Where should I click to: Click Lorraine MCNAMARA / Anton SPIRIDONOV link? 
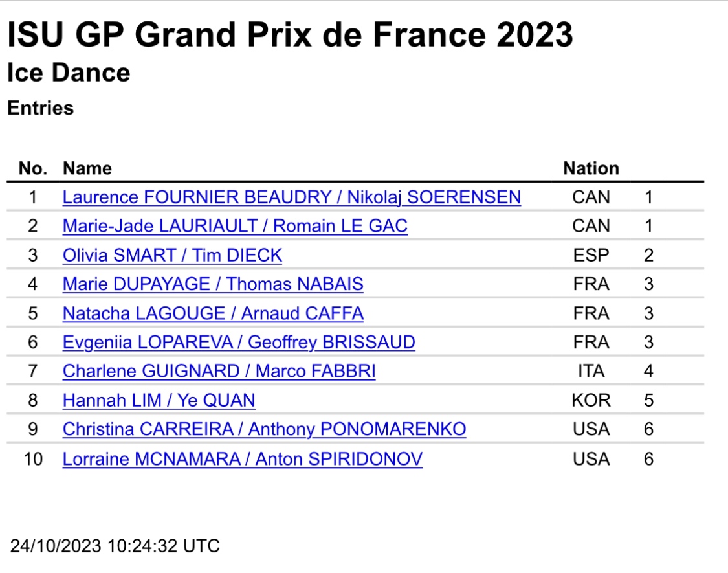(243, 458)
